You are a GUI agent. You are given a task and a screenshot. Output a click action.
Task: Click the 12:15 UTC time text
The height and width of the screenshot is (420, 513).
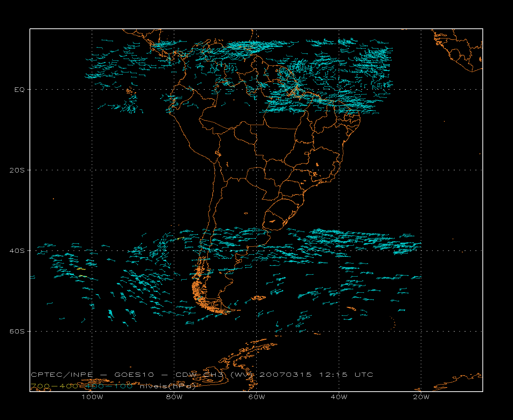[346, 374]
